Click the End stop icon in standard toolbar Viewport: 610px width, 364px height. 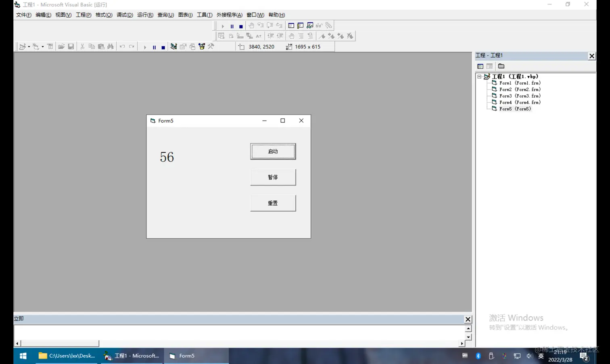click(x=163, y=47)
